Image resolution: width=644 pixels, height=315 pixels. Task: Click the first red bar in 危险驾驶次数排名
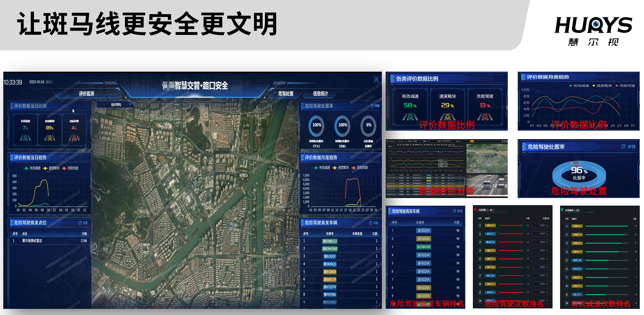(x=511, y=226)
